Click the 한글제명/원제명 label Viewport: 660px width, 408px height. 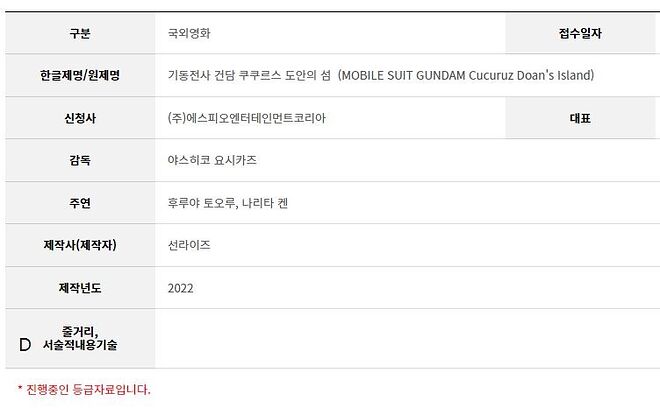click(80, 75)
